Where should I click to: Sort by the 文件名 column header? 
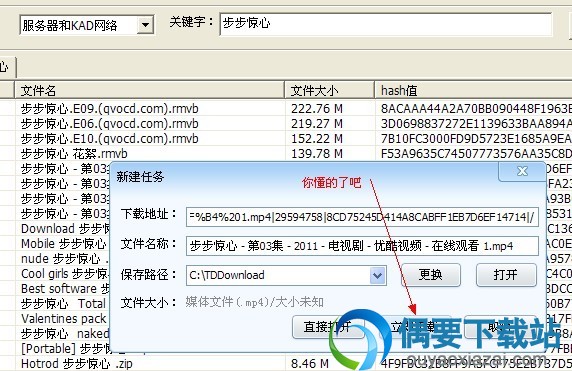click(x=150, y=90)
